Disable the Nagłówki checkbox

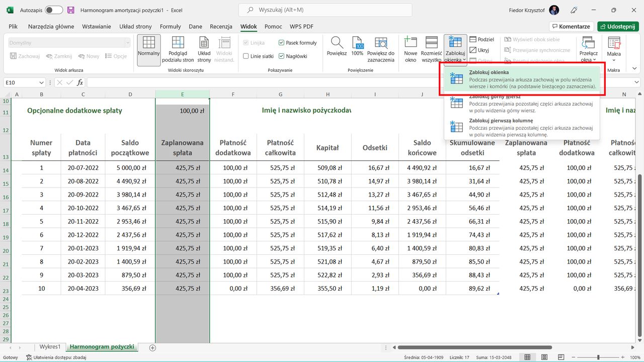coord(283,56)
